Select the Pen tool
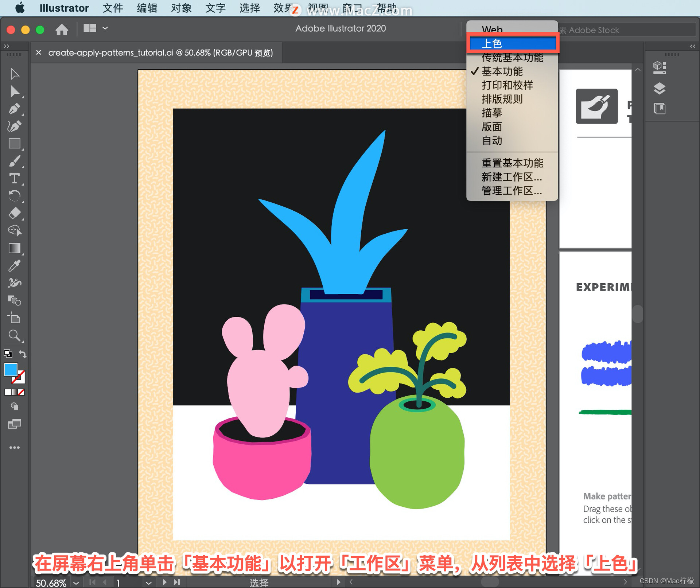Image resolution: width=700 pixels, height=588 pixels. point(15,109)
